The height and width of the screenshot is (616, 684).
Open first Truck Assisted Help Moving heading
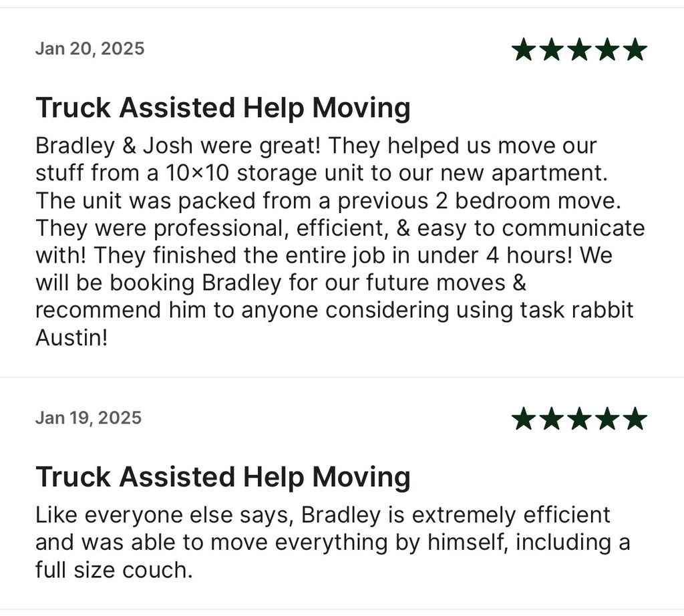[223, 108]
